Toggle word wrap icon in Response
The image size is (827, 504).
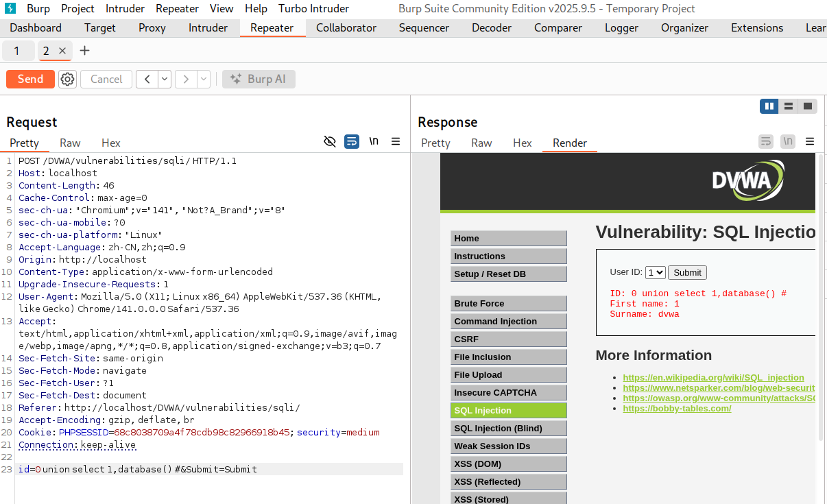tap(766, 142)
